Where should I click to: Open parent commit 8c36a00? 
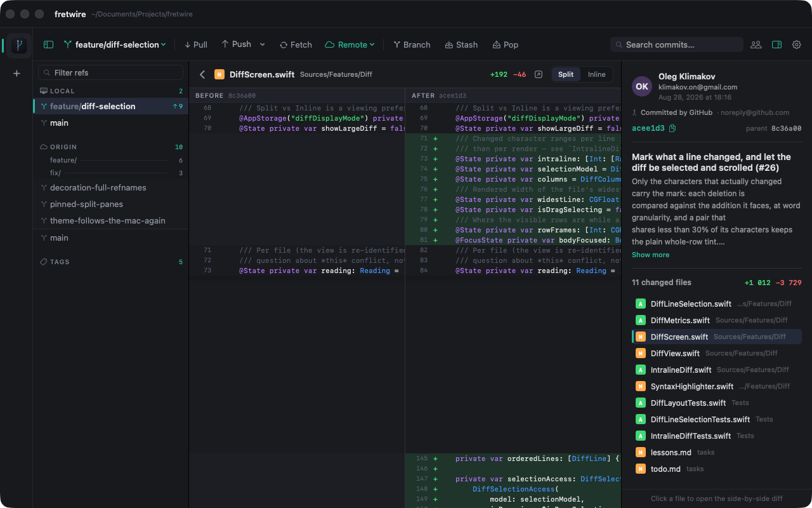[x=786, y=128]
